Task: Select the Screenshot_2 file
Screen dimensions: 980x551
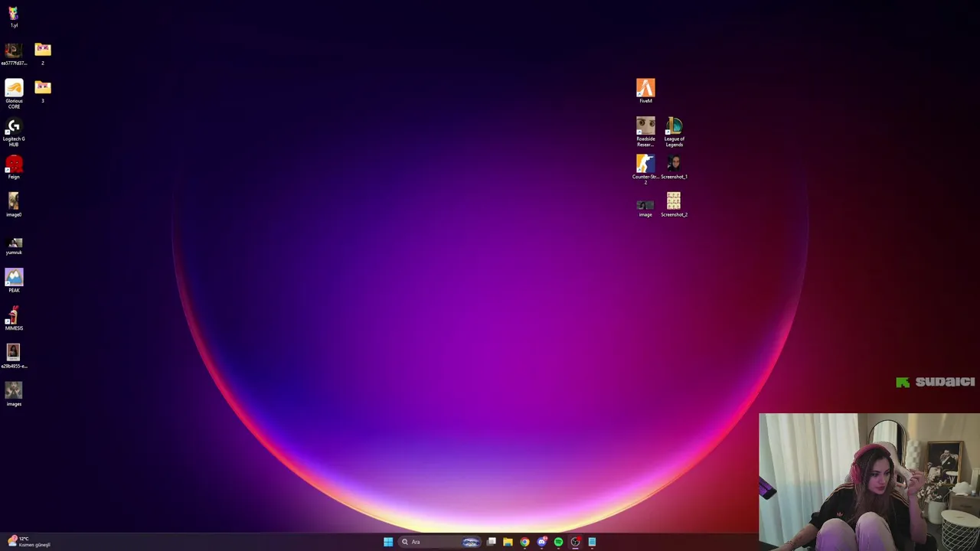Action: pyautogui.click(x=674, y=205)
